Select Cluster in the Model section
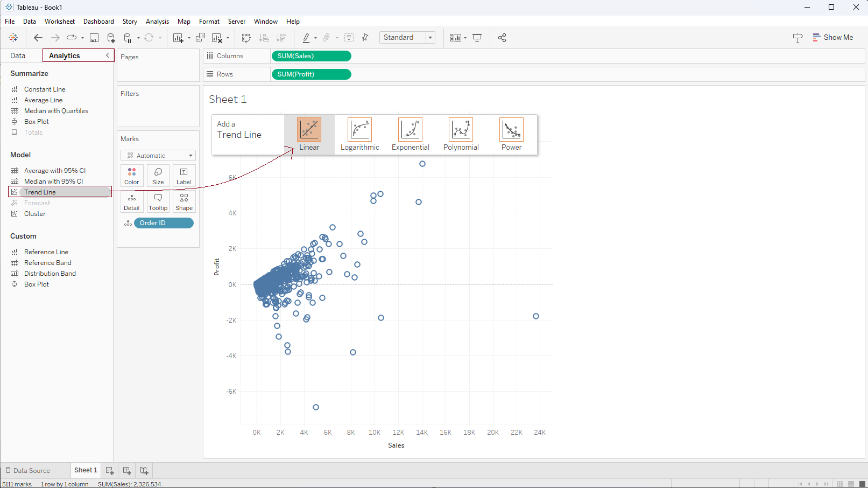The image size is (868, 488). (x=35, y=214)
